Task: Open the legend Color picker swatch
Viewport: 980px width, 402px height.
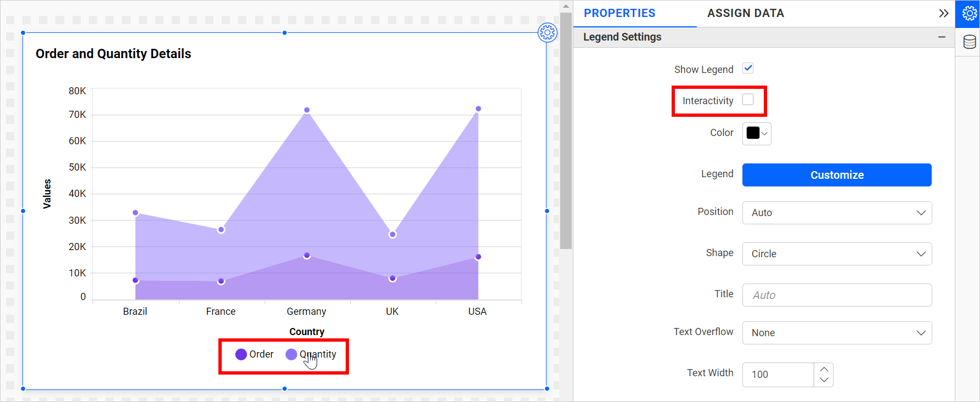Action: tap(757, 133)
